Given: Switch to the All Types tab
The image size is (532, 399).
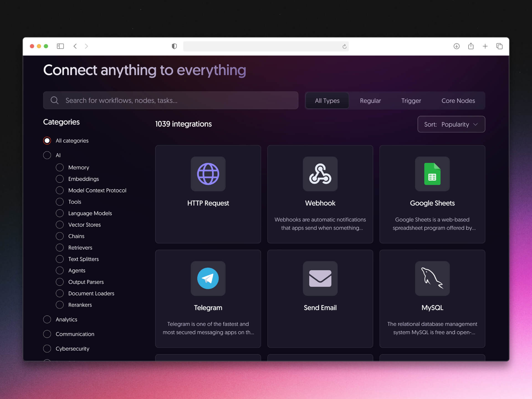Looking at the screenshot, I should click(x=327, y=101).
